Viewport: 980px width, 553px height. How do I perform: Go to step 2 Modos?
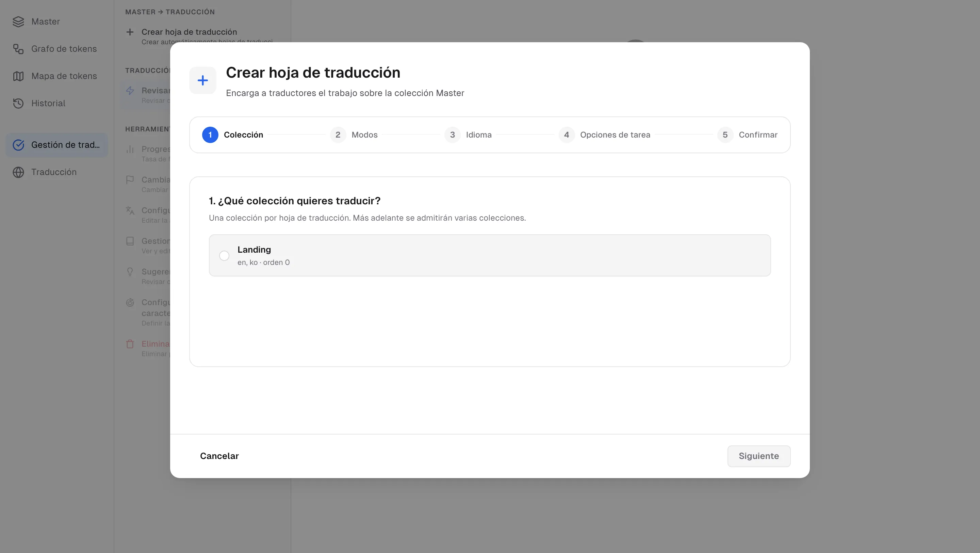[x=354, y=135]
